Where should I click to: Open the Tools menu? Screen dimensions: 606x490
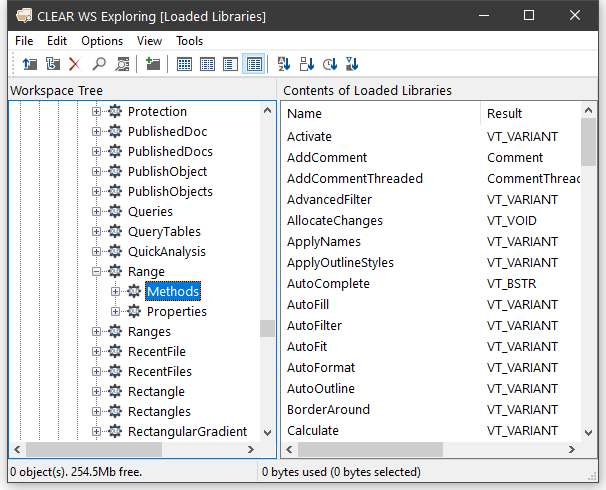[x=189, y=41]
